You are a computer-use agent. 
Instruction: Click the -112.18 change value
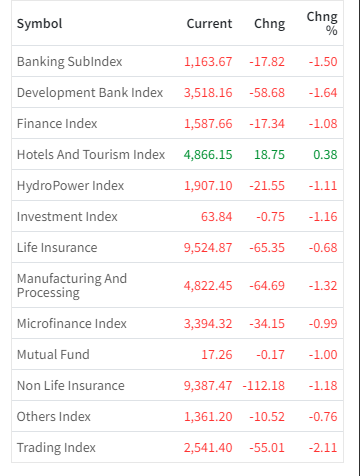click(264, 386)
